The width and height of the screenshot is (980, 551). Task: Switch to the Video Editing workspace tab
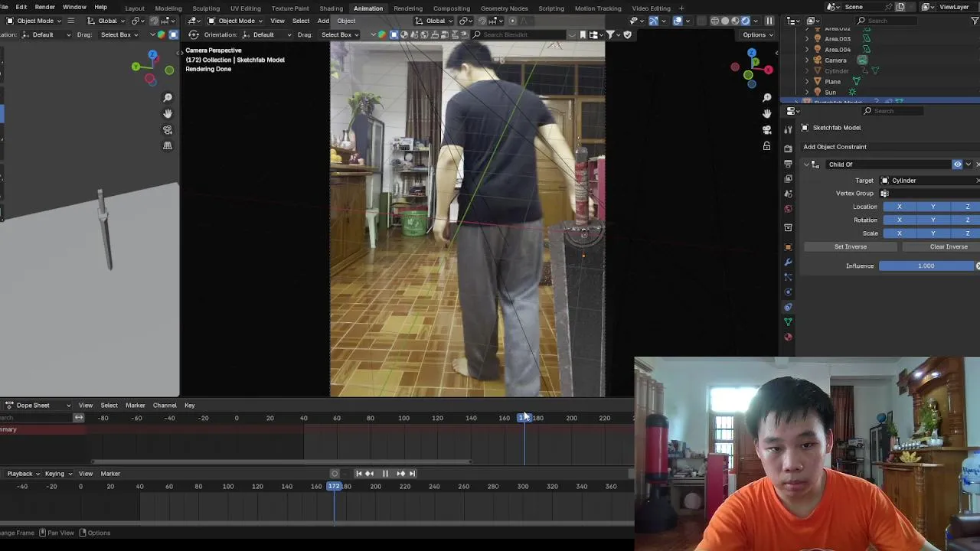(x=652, y=8)
